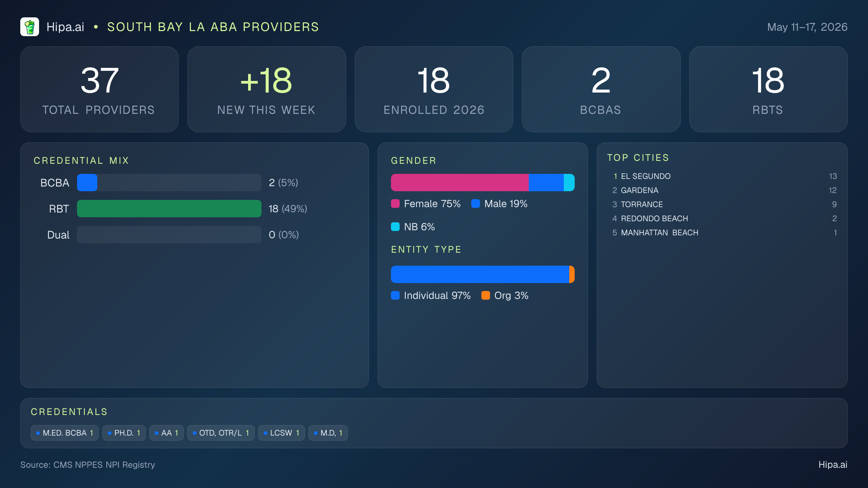Viewport: 868px width, 488px height.
Task: Click the orange Org segment of entity bar
Action: pyautogui.click(x=572, y=274)
